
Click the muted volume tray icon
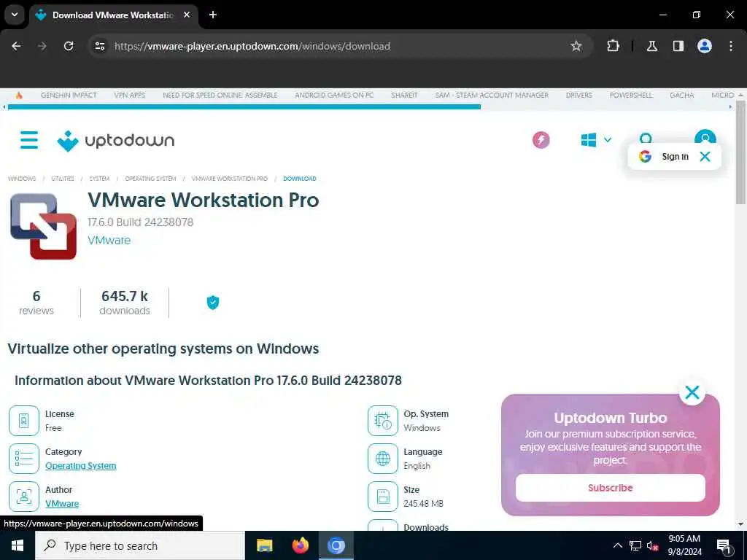[x=652, y=545]
